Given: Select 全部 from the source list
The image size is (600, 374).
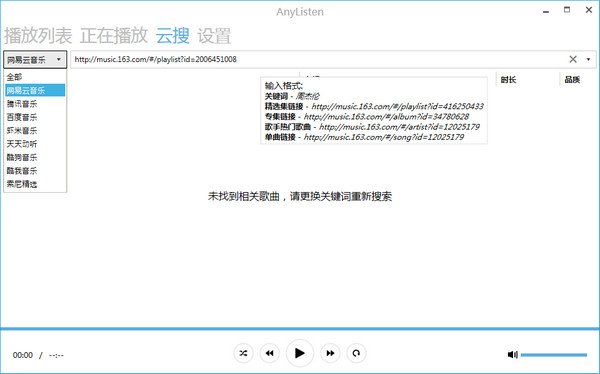Looking at the screenshot, I should [x=35, y=77].
